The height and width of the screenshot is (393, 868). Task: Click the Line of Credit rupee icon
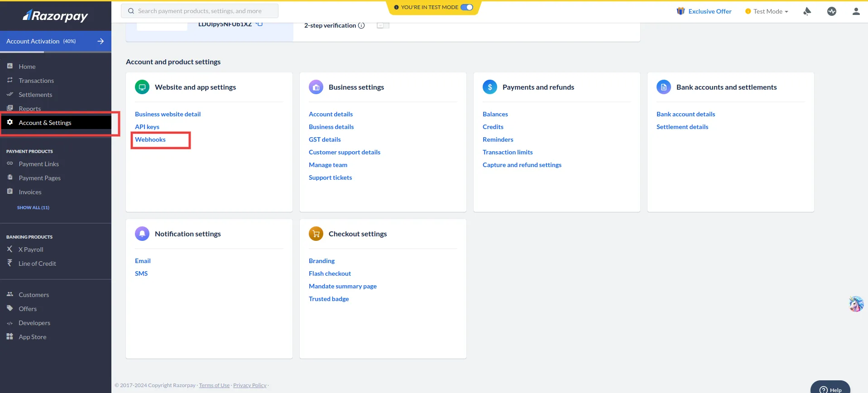(10, 263)
